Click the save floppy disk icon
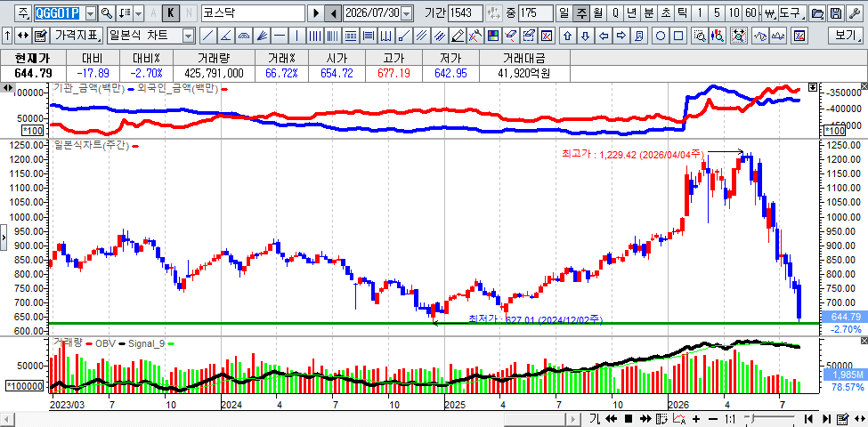Image resolution: width=868 pixels, height=427 pixels. [837, 12]
